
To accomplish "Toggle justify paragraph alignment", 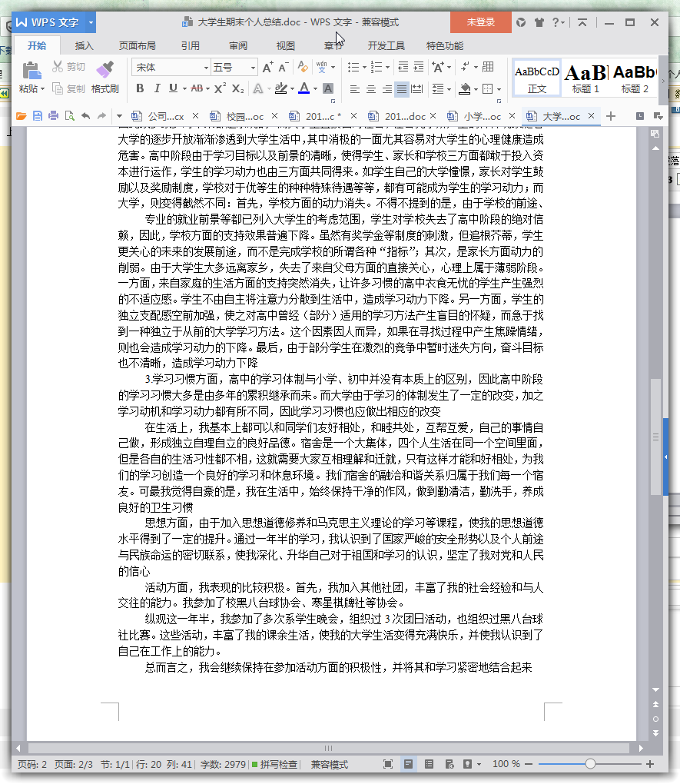I will [402, 89].
